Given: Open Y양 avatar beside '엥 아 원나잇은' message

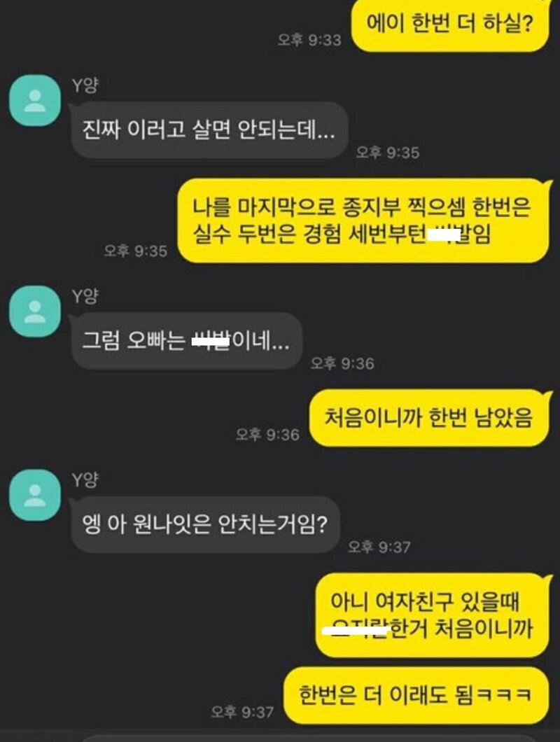Looking at the screenshot, I should point(35,495).
